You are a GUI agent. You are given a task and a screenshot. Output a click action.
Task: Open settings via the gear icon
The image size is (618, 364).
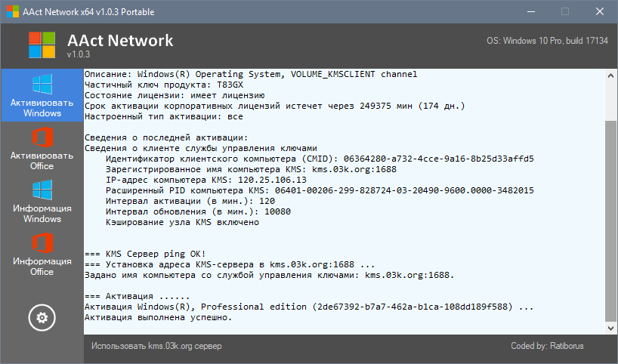pos(42,317)
